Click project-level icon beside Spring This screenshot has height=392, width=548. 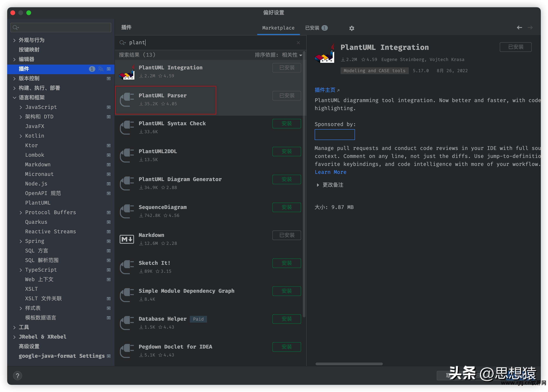click(x=109, y=241)
